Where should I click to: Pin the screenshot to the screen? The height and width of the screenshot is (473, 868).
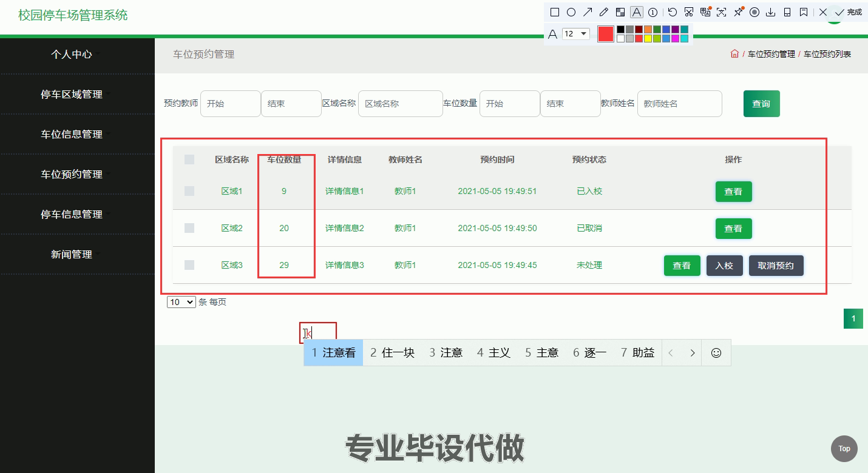739,12
